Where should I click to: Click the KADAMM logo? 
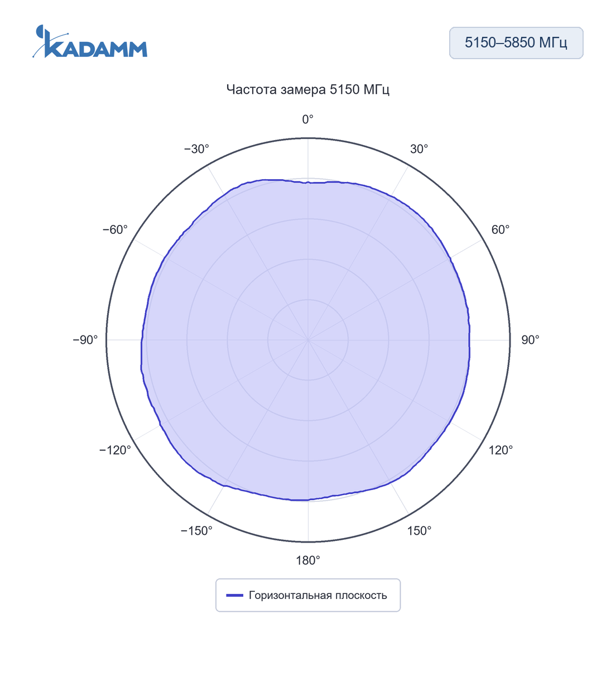click(90, 41)
